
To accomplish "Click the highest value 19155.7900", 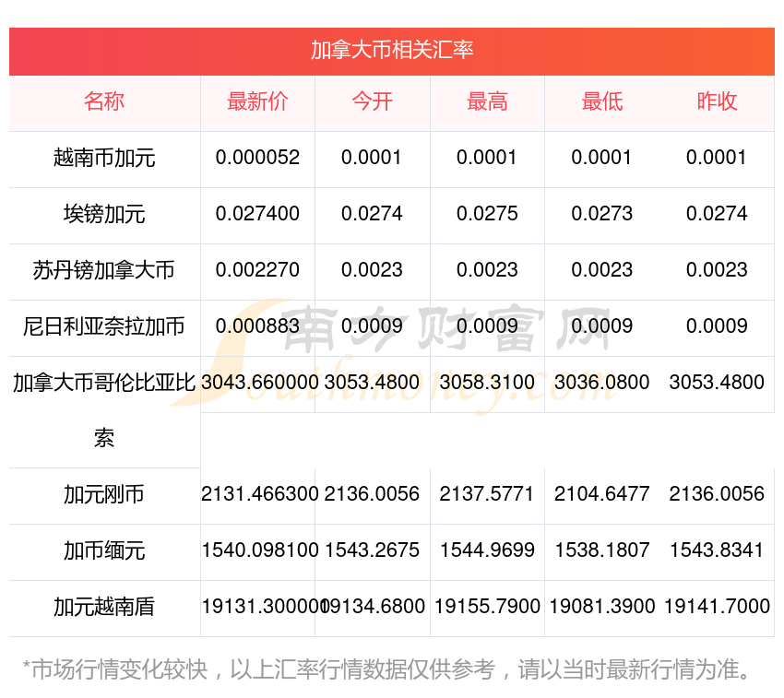I will point(487,607).
